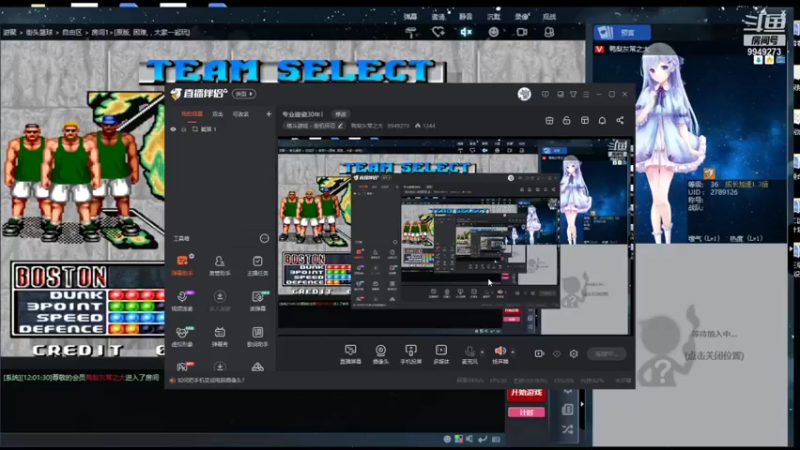The image size is (800, 450).
Task: Click the red 开始游戏 button
Action: pos(526,392)
